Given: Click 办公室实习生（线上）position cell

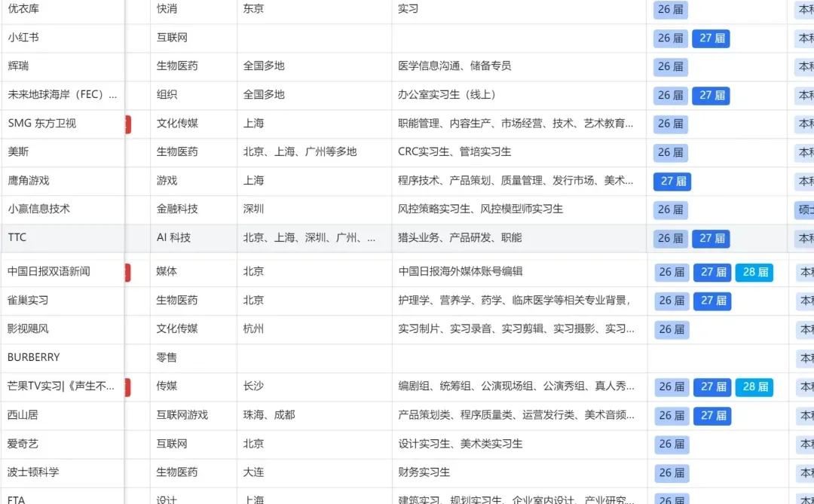Looking at the screenshot, I should point(447,94).
